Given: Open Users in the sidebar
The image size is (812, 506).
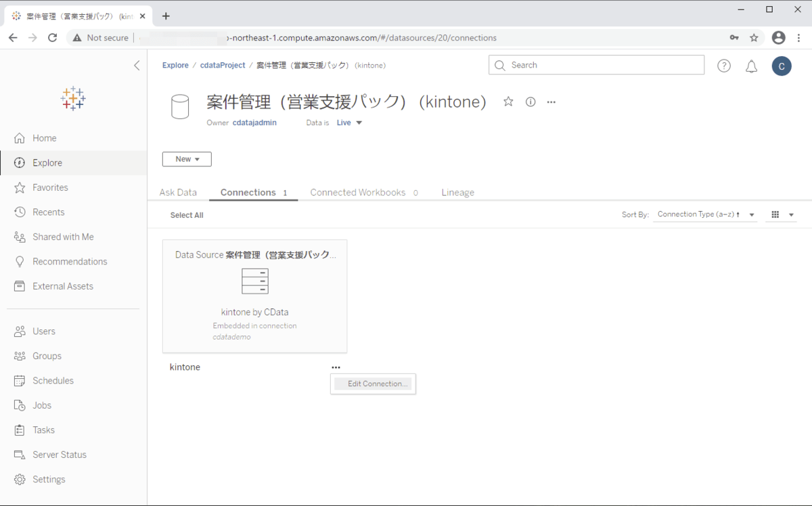Looking at the screenshot, I should [x=73, y=331].
